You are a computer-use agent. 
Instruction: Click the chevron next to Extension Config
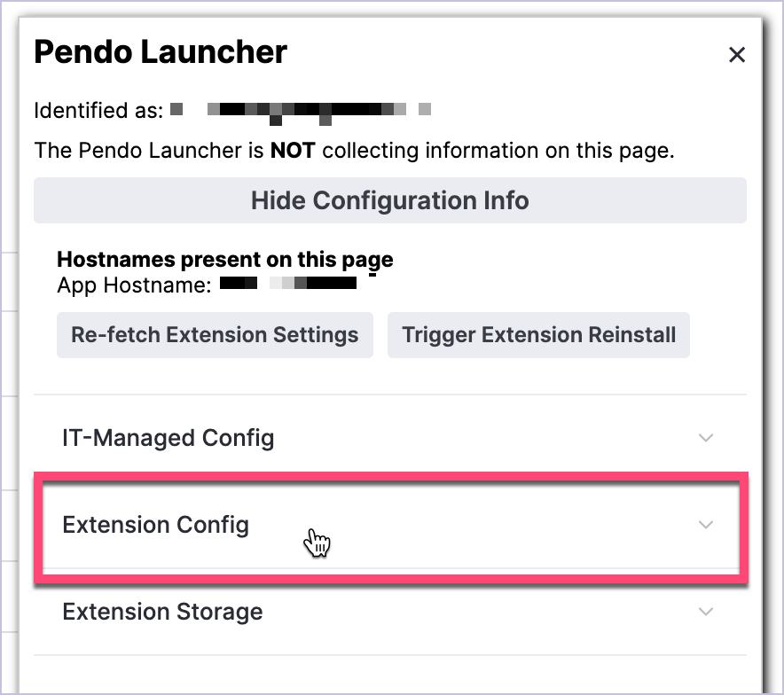coord(706,525)
